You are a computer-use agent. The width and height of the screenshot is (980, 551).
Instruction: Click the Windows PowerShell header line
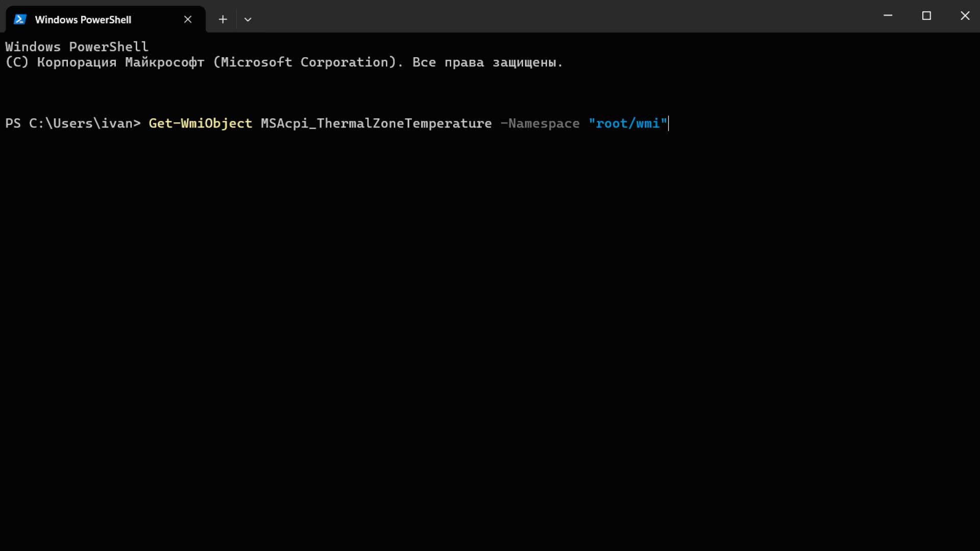tap(77, 47)
